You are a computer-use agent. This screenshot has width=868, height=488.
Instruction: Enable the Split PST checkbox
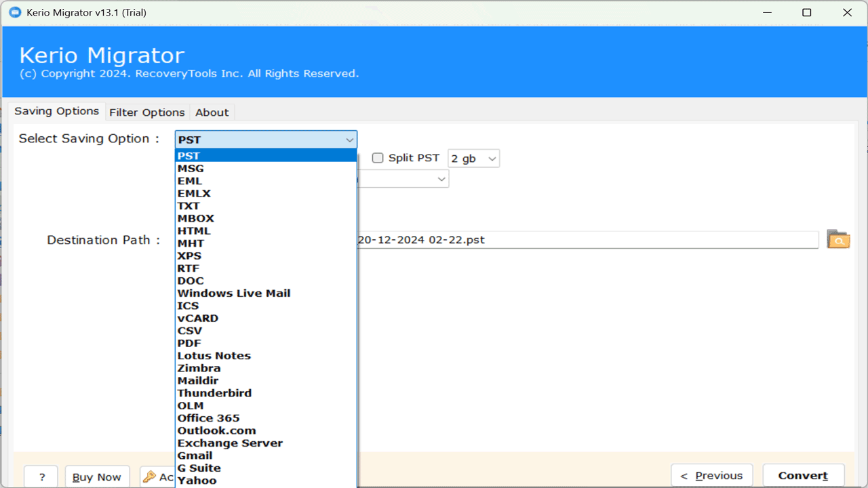[378, 158]
